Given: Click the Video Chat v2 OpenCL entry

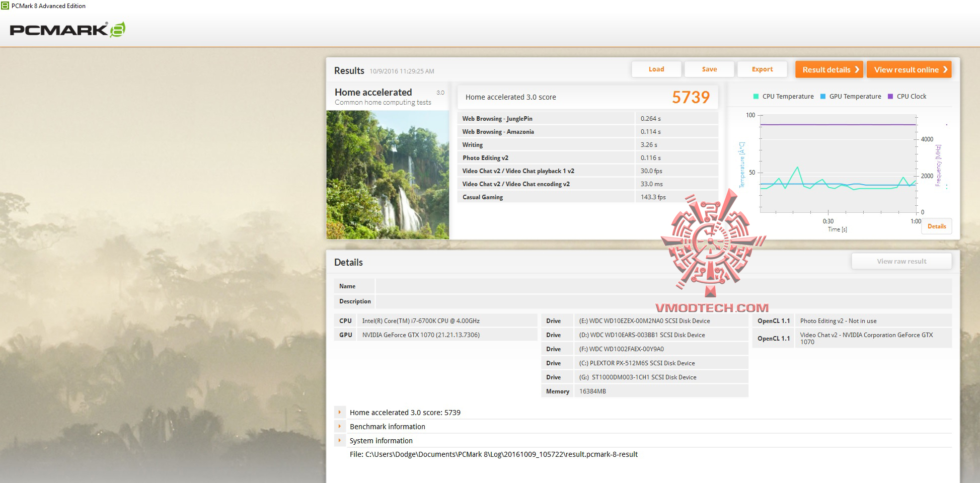Looking at the screenshot, I should click(x=866, y=338).
